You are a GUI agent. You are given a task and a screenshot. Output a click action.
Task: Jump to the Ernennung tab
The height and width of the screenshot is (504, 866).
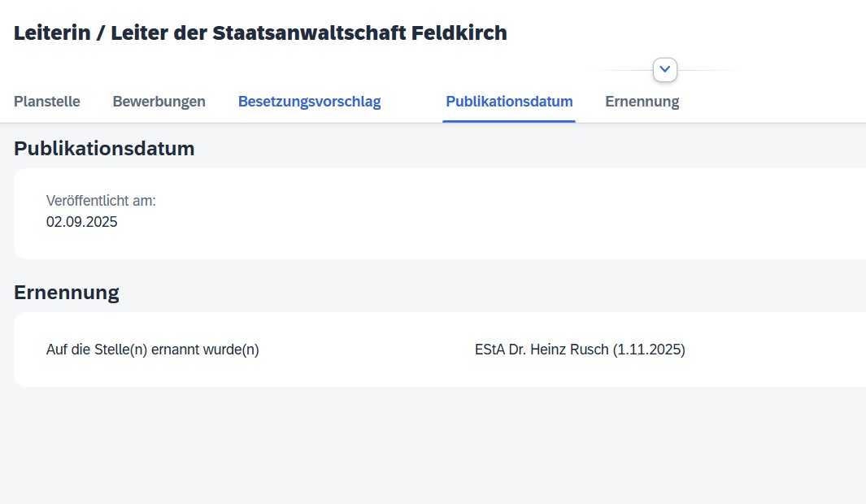(642, 102)
